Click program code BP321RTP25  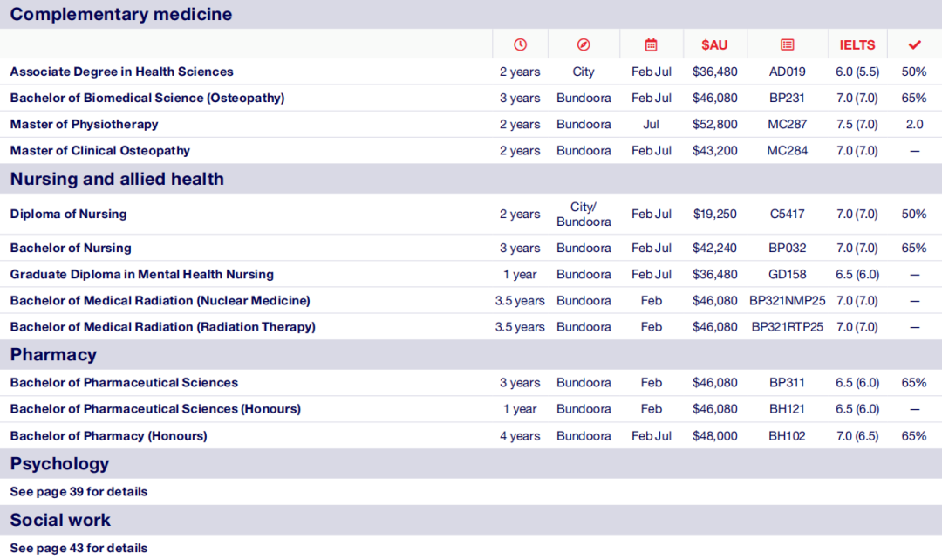[787, 327]
